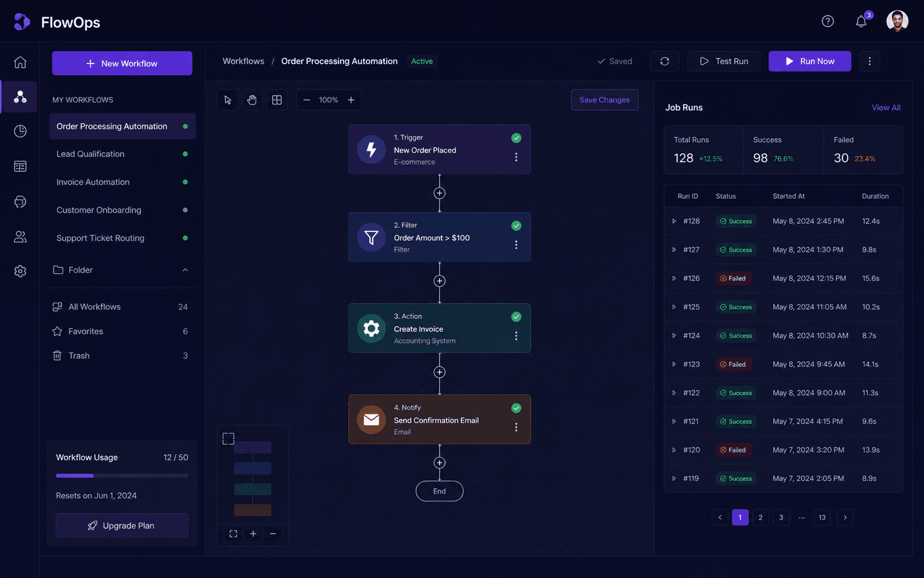The height and width of the screenshot is (578, 924).
Task: Click the minimap fit-to-screen icon
Action: pyautogui.click(x=233, y=534)
